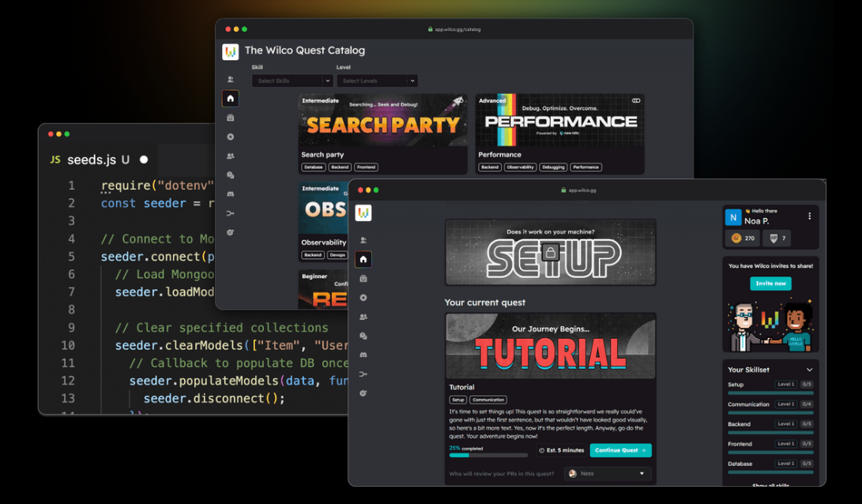This screenshot has height=504, width=862.
Task: Click the 270 coins counter badge
Action: [x=743, y=238]
